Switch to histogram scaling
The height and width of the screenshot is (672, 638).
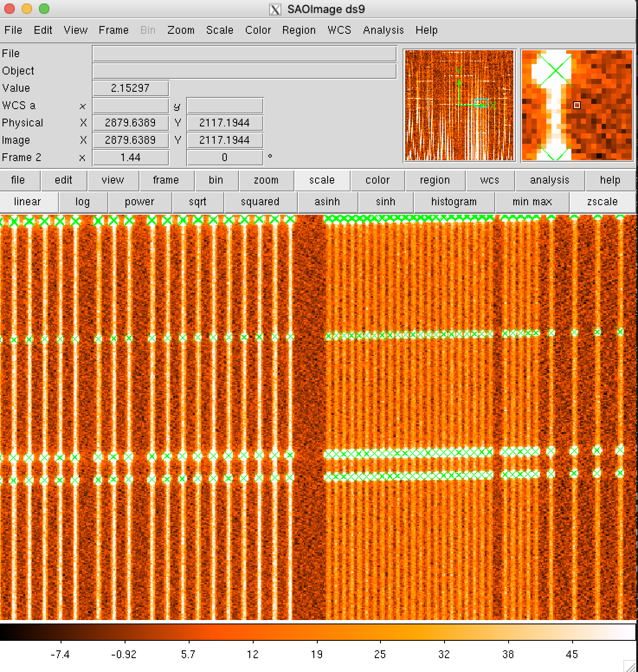point(454,202)
